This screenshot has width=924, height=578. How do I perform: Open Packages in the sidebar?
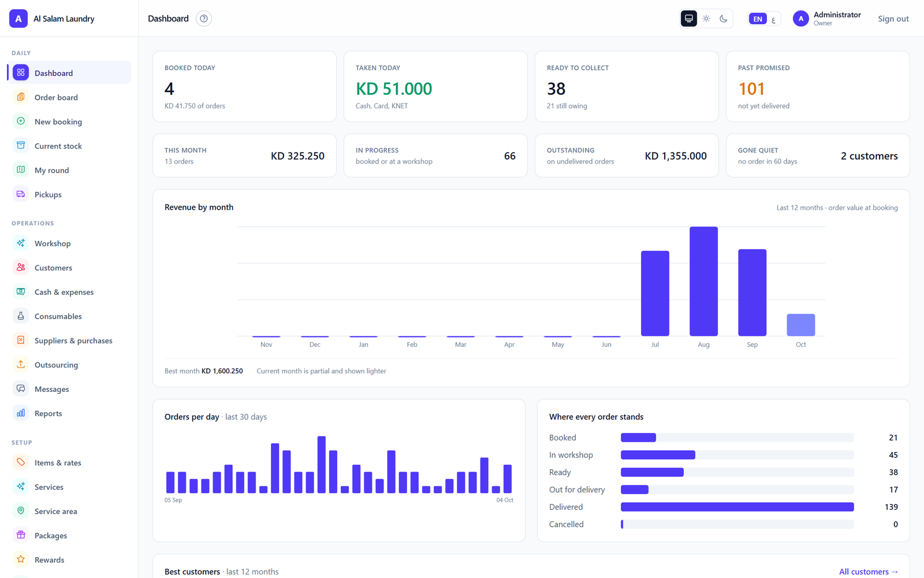coord(69,535)
